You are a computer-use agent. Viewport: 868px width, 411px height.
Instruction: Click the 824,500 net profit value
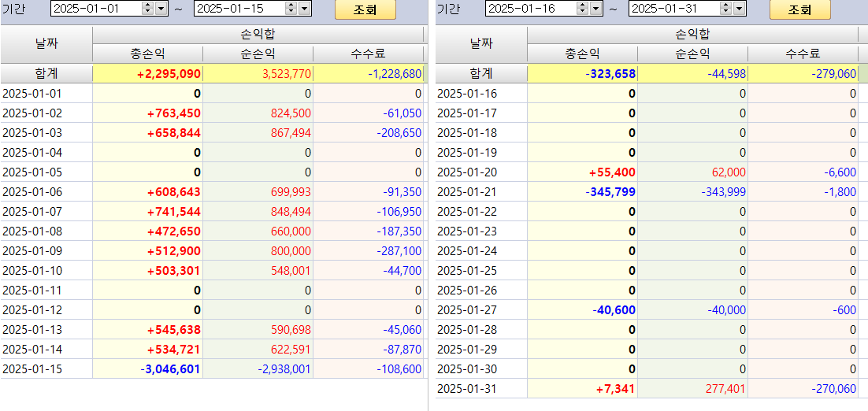coord(291,113)
